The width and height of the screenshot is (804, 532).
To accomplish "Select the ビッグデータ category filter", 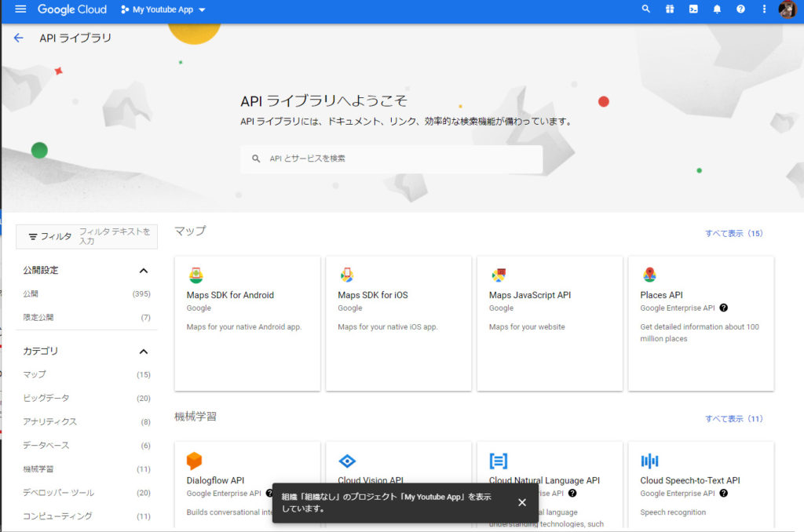I will click(x=86, y=399).
